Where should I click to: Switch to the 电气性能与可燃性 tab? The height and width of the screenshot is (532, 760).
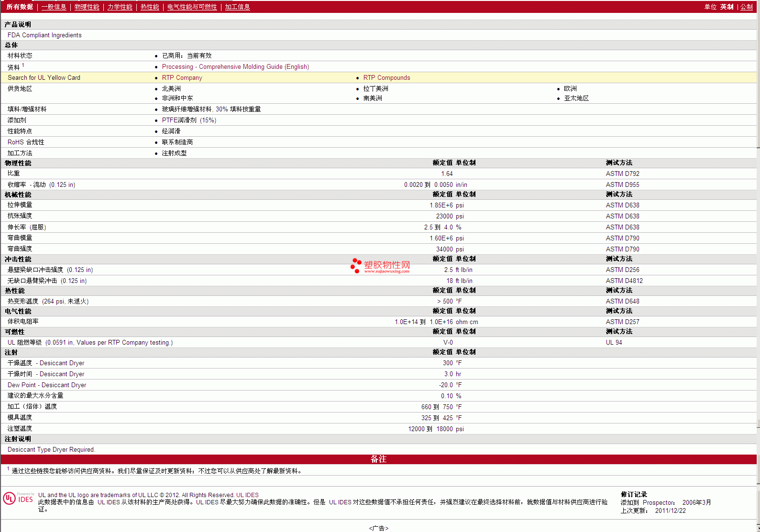click(192, 7)
